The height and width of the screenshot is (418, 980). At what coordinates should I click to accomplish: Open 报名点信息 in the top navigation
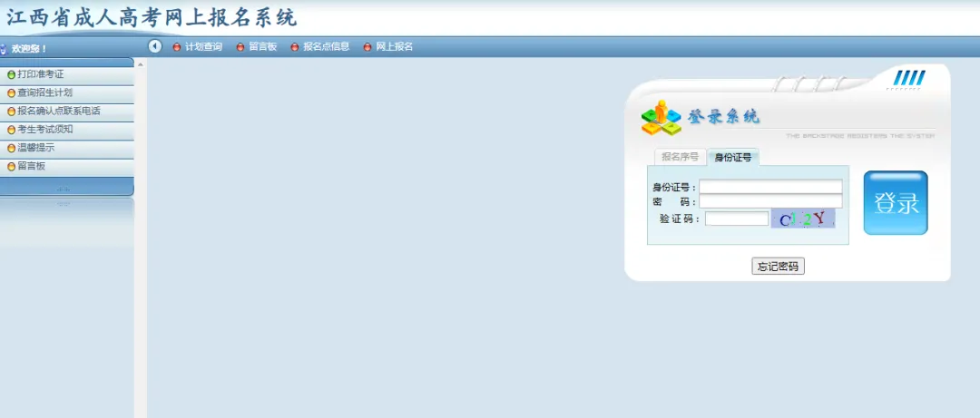click(327, 47)
